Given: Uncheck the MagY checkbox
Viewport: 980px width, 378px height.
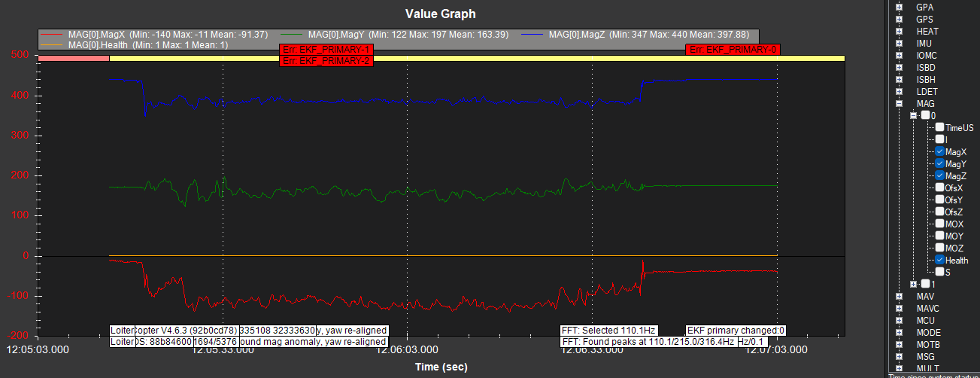Looking at the screenshot, I should (x=939, y=163).
